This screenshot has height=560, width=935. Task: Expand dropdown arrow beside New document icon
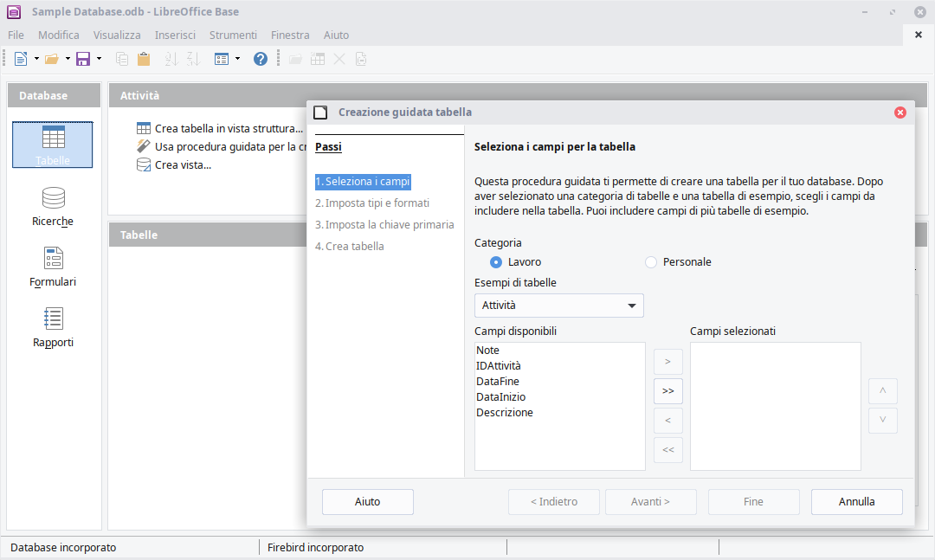[36, 59]
